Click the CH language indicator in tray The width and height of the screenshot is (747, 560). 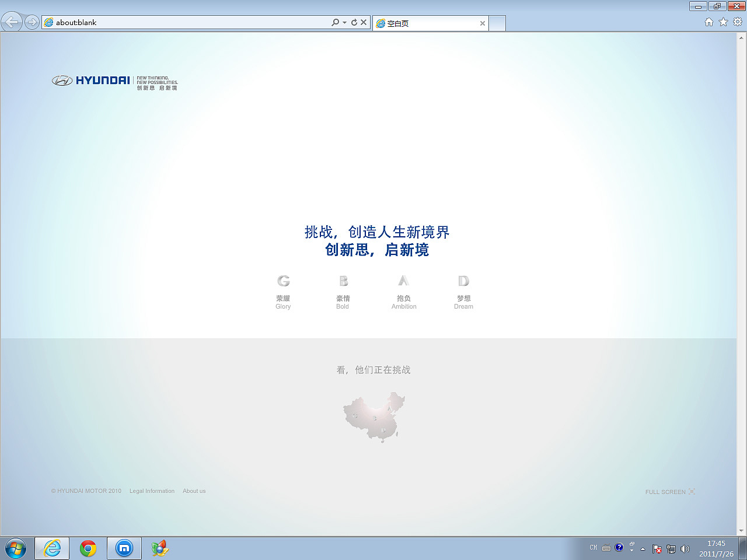point(594,548)
